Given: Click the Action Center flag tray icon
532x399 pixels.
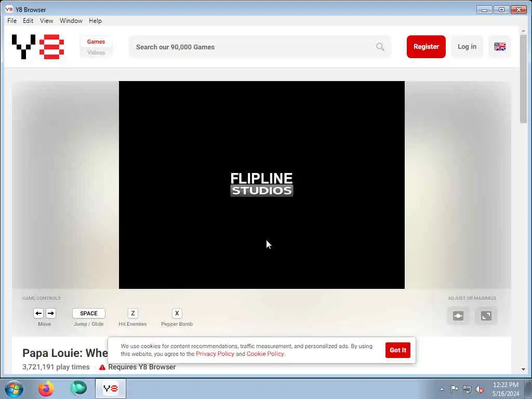Looking at the screenshot, I should click(454, 389).
